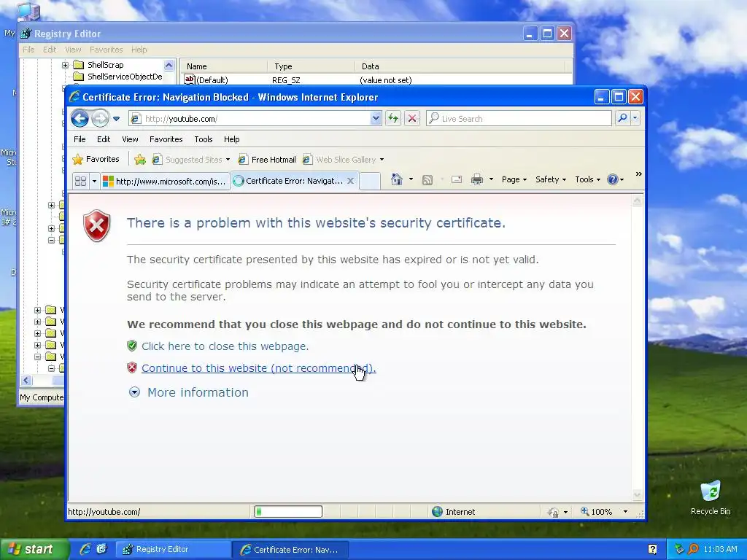The image size is (747, 560).
Task: Click the page loading progress bar
Action: 287,512
